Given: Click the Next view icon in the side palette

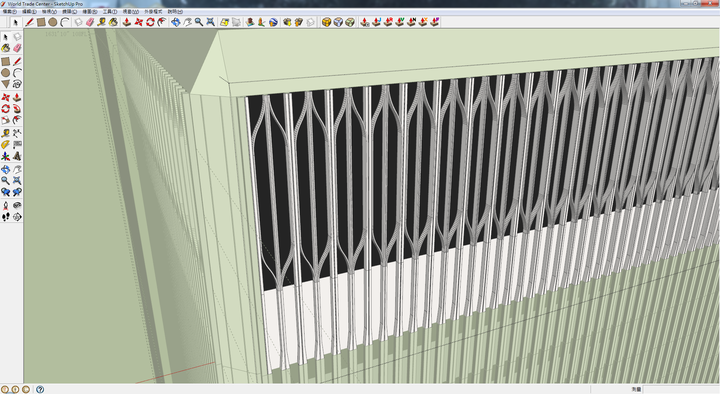Looking at the screenshot, I should tap(17, 192).
